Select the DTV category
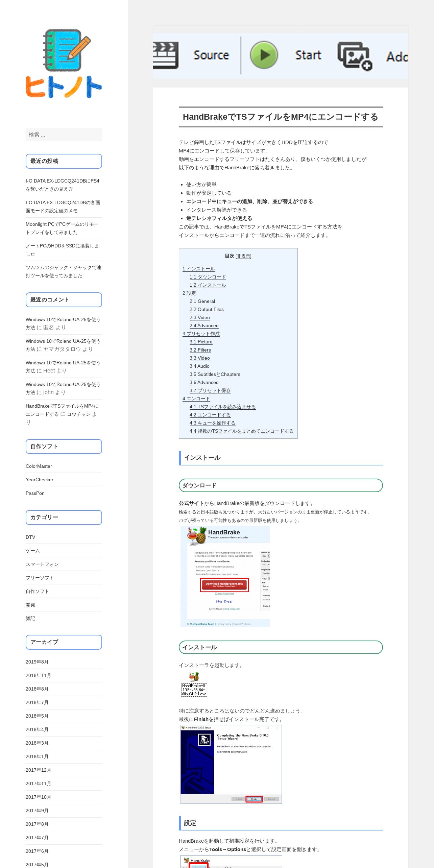Image resolution: width=434 pixels, height=868 pixels. tap(30, 537)
